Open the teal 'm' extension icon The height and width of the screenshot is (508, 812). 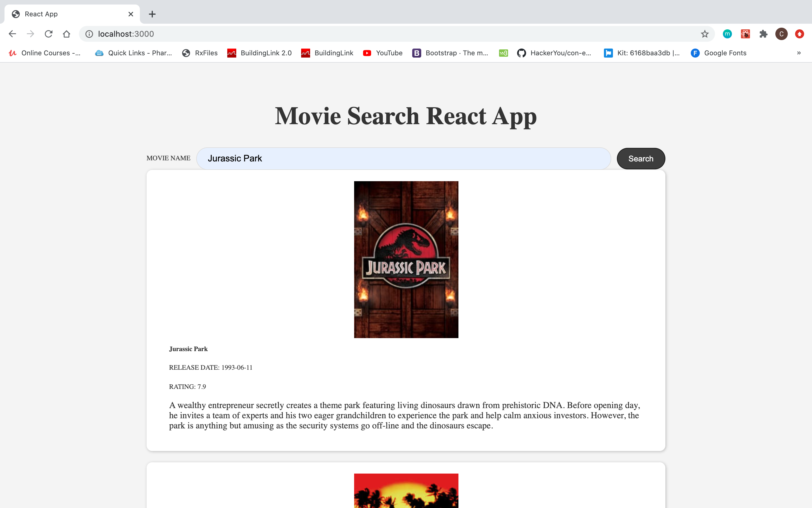coord(727,34)
